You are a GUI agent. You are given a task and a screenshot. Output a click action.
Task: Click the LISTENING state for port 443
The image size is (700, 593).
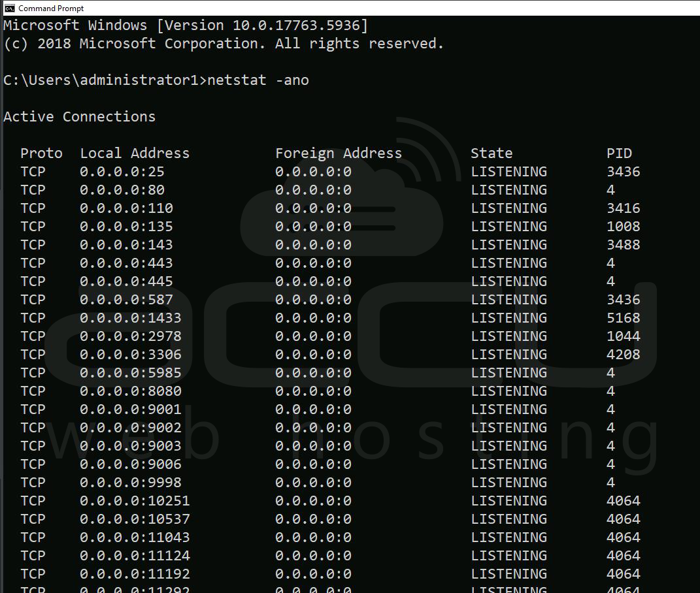tap(508, 263)
